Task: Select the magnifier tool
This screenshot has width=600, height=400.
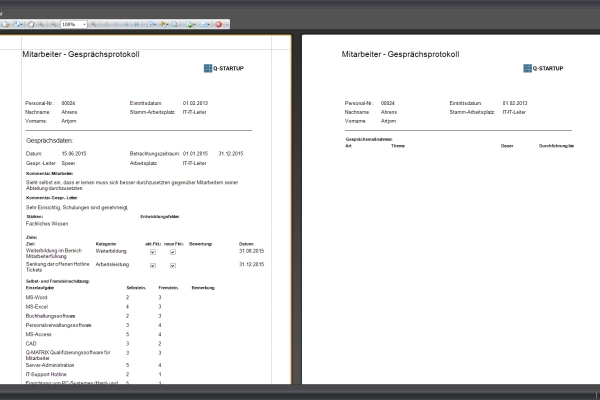Action: [x=41, y=24]
